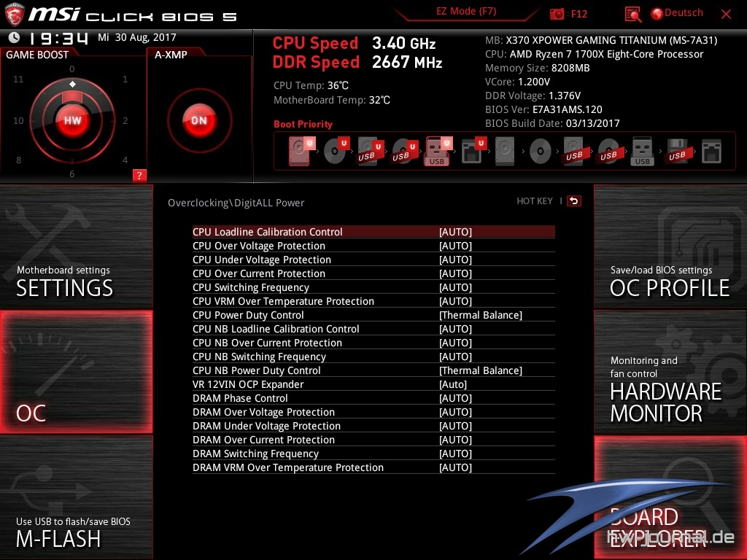
Task: Click the MSI dragon shield logo
Action: pos(13,15)
